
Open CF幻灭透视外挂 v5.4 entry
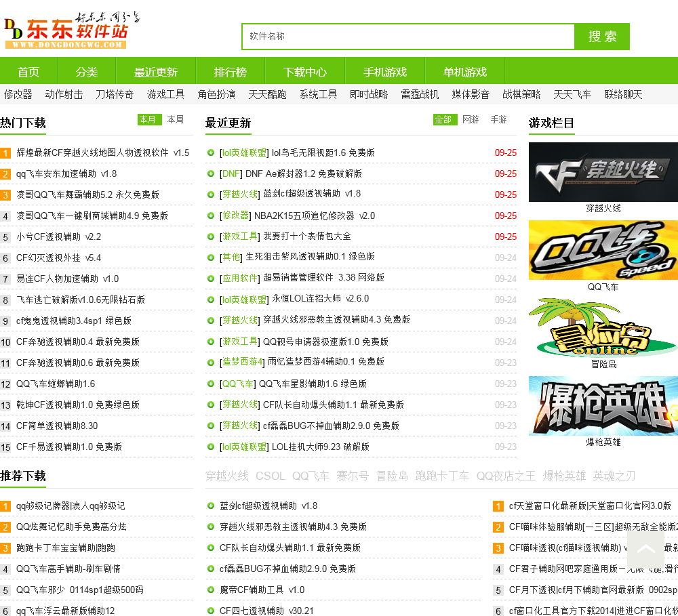click(59, 258)
